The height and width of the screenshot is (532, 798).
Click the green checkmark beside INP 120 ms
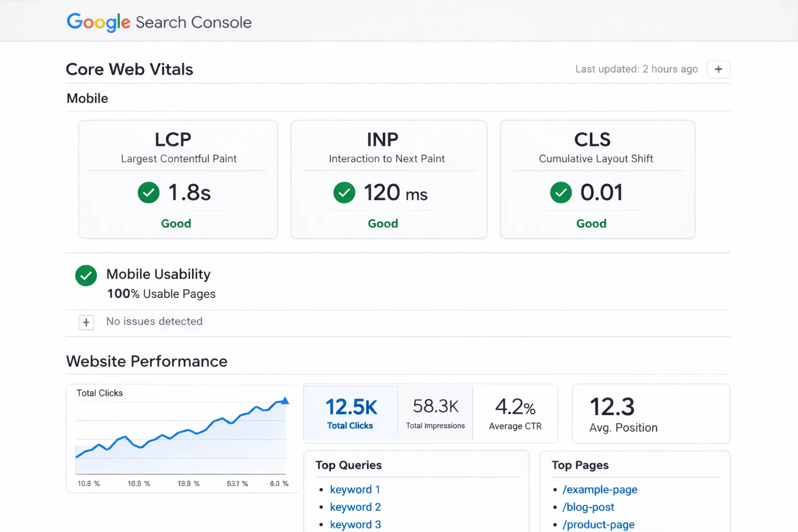pyautogui.click(x=344, y=193)
